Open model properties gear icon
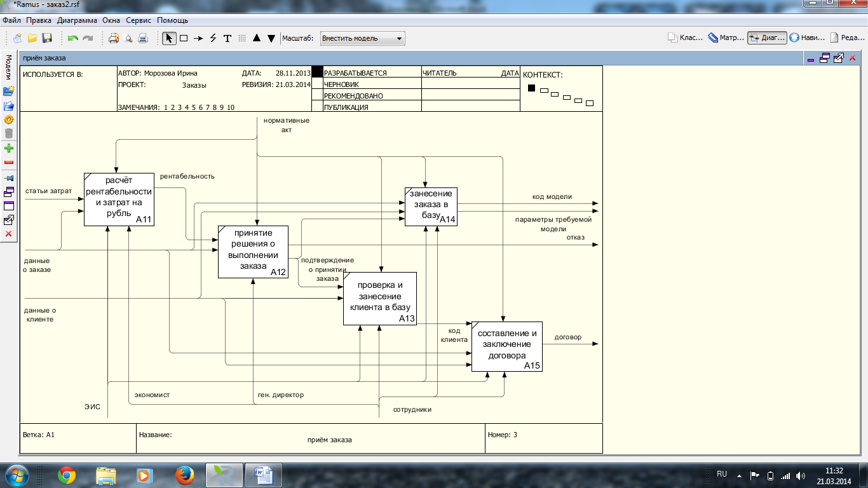Image resolution: width=868 pixels, height=488 pixels. click(x=9, y=119)
